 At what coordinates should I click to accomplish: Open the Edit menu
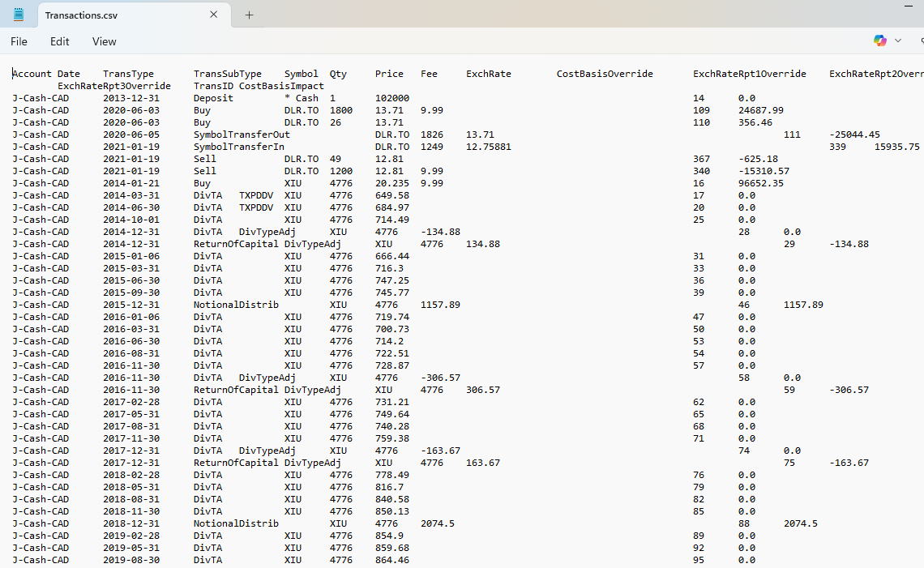pyautogui.click(x=59, y=41)
